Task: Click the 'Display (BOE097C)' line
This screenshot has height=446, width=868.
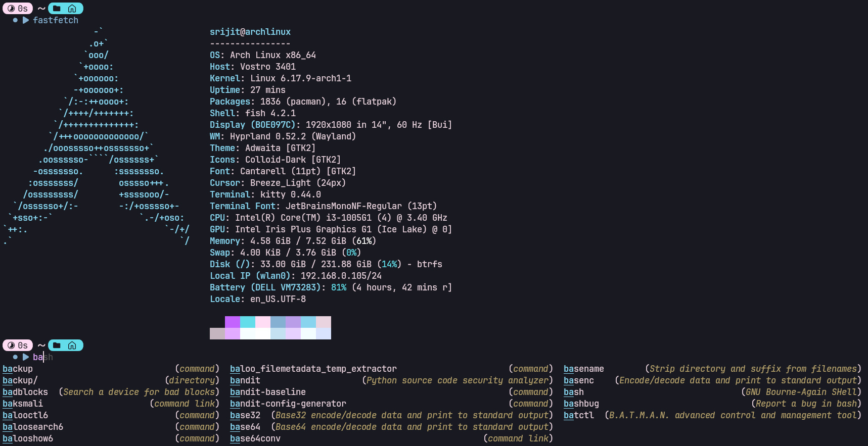Action: point(331,125)
